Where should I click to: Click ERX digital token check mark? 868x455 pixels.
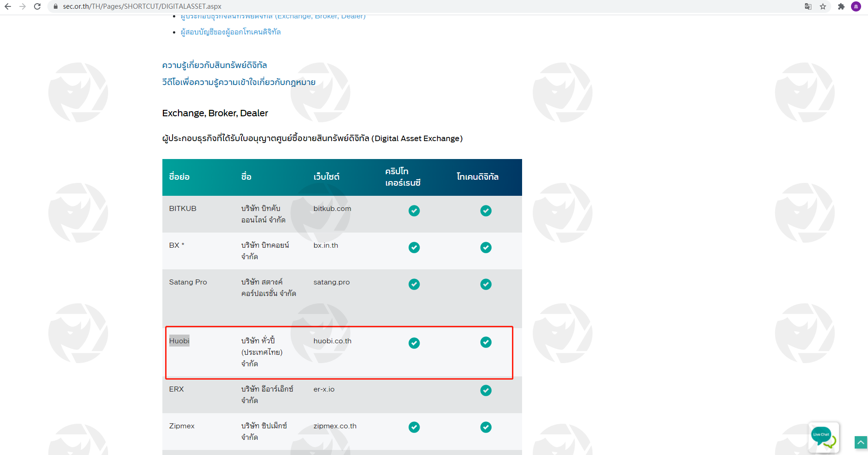[486, 391]
